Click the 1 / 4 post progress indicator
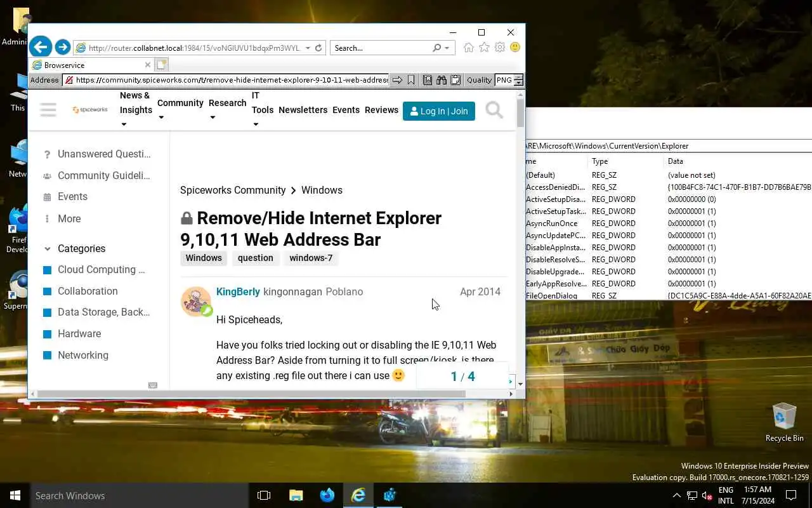Screen dimensions: 812x508 (462, 377)
